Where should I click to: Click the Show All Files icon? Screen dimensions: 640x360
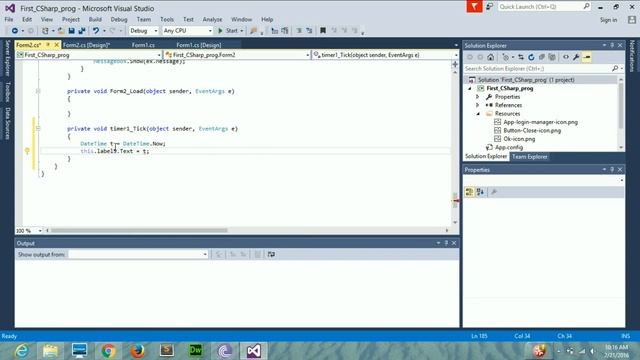552,57
